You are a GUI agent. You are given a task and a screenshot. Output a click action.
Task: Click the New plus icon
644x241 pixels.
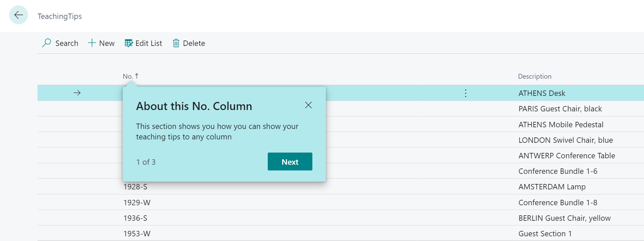coord(92,43)
